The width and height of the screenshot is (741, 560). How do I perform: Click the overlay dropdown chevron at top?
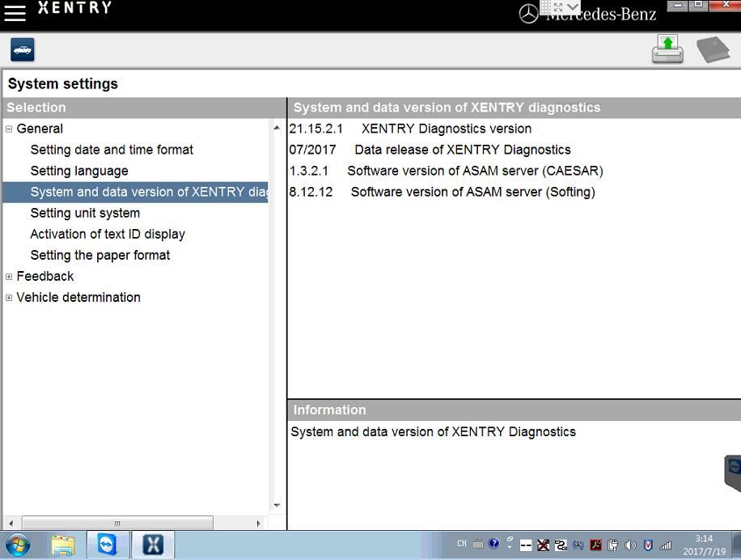[x=573, y=6]
